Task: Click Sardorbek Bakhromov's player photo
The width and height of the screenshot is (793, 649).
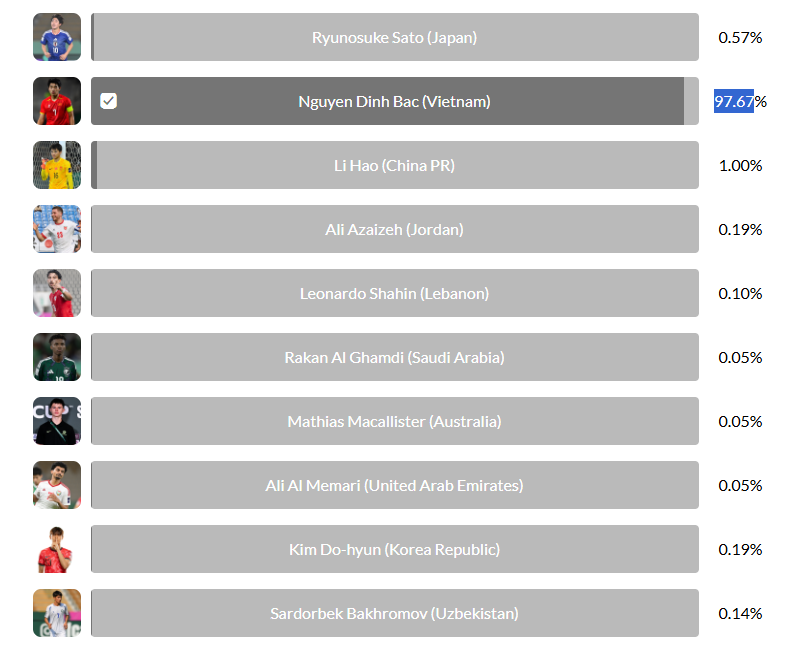Action: (x=56, y=613)
